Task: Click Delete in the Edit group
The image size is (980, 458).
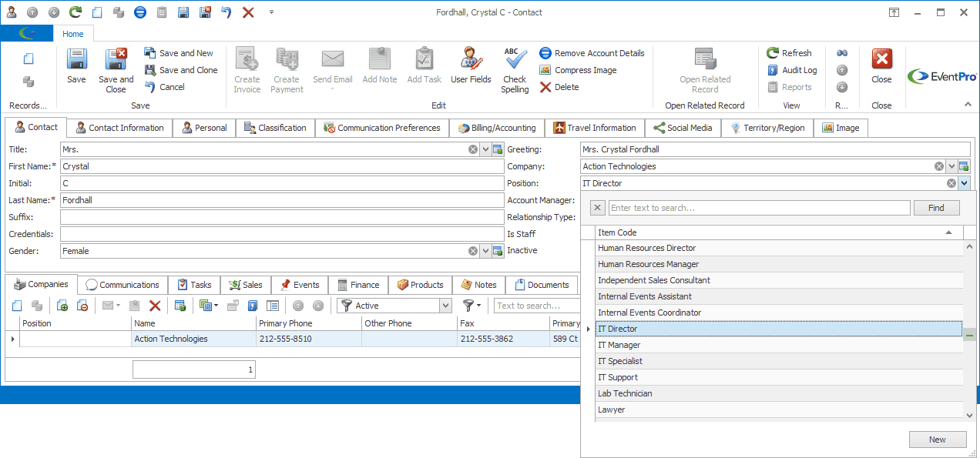Action: [x=559, y=87]
